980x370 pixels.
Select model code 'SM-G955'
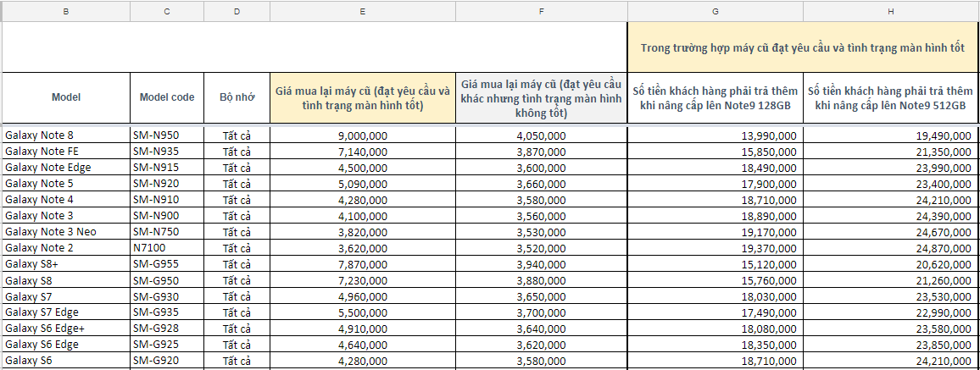[167, 264]
